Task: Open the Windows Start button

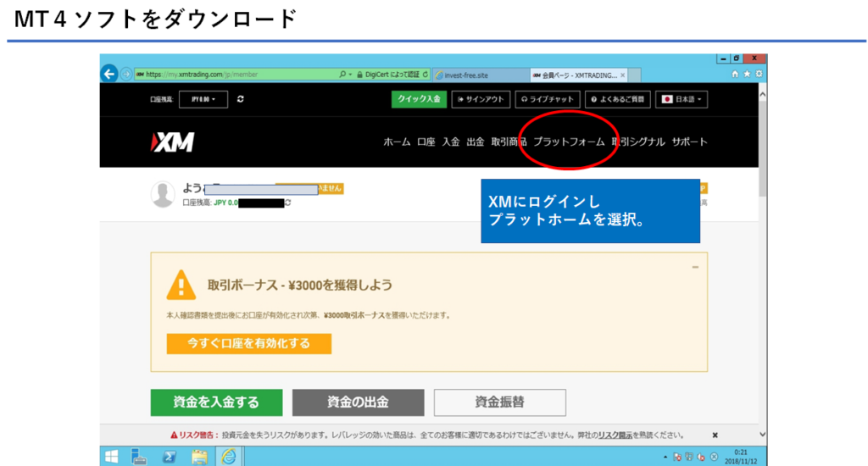Action: pyautogui.click(x=111, y=457)
